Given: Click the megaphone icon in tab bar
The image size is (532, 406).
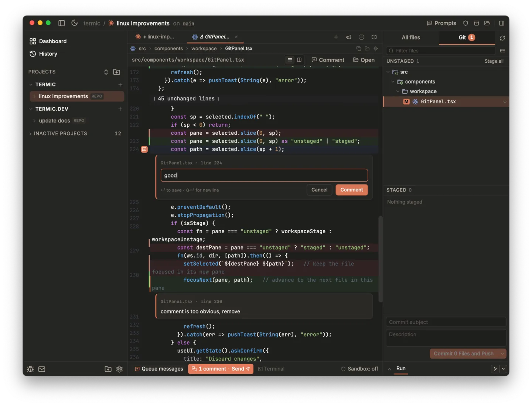Looking at the screenshot, I should (x=349, y=37).
